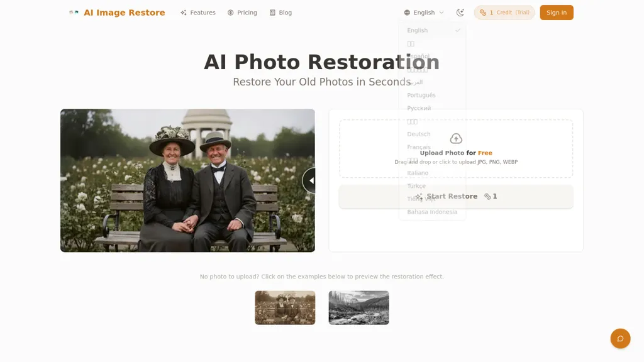This screenshot has width=644, height=362.
Task: Click the 1 Credit (Trial) badge
Action: click(504, 13)
